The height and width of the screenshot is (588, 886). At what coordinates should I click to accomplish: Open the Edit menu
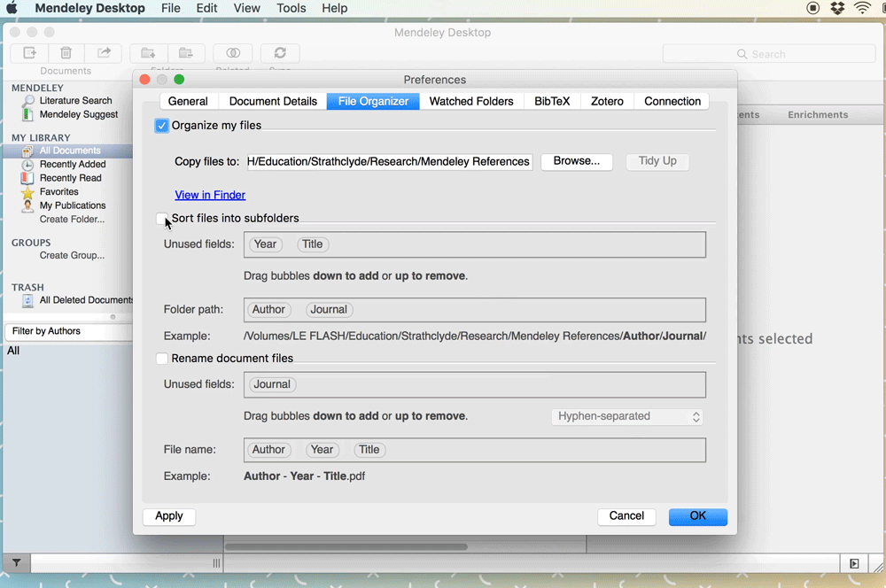206,8
